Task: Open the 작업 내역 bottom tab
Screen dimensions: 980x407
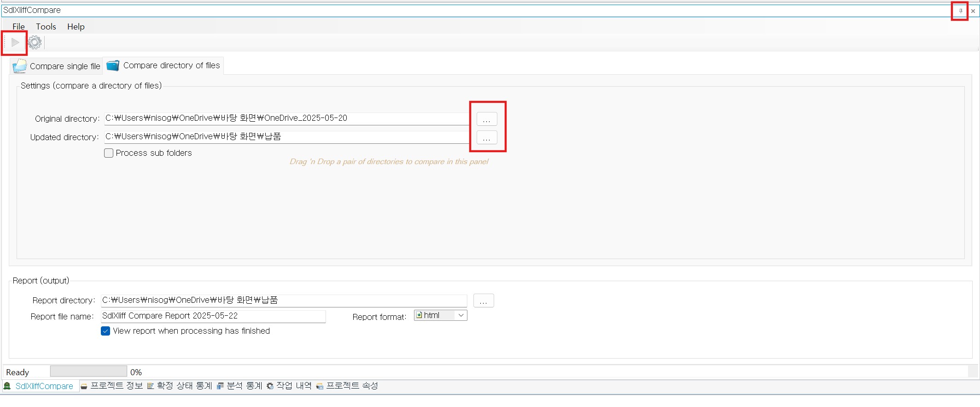Action: click(x=289, y=386)
